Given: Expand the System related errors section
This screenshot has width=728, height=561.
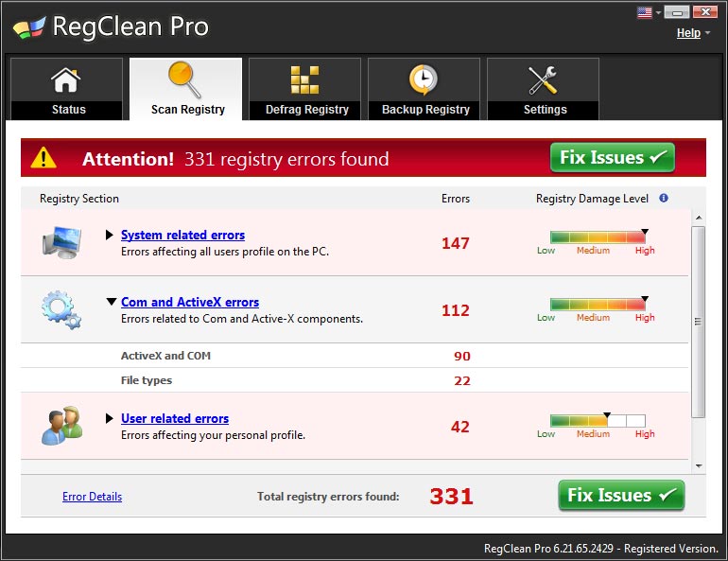Looking at the screenshot, I should [110, 236].
